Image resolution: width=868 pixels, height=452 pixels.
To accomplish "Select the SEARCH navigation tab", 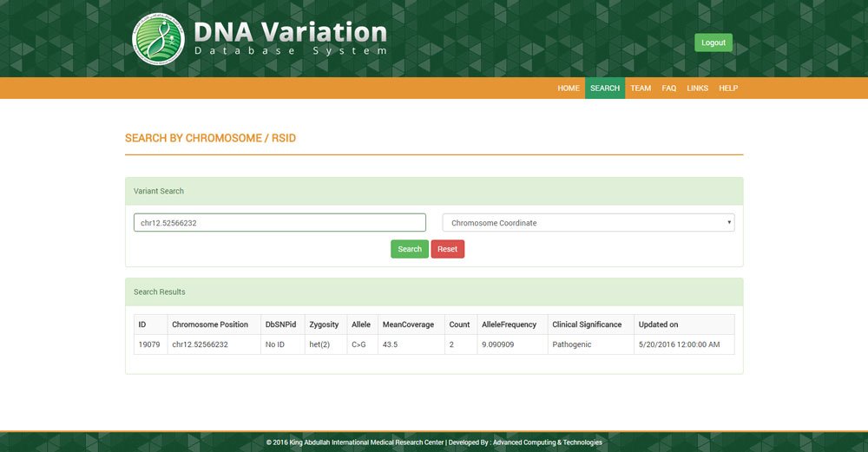I will (x=605, y=88).
